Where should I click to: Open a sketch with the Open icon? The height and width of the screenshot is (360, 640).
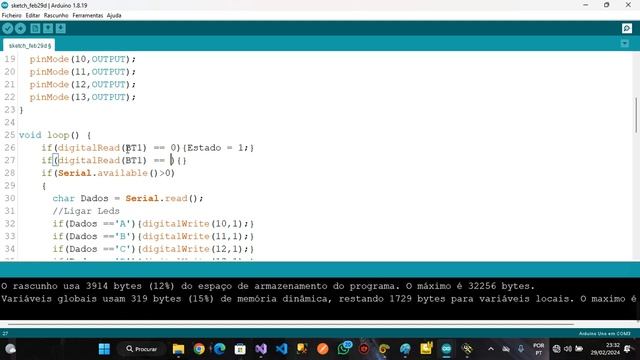click(48, 29)
